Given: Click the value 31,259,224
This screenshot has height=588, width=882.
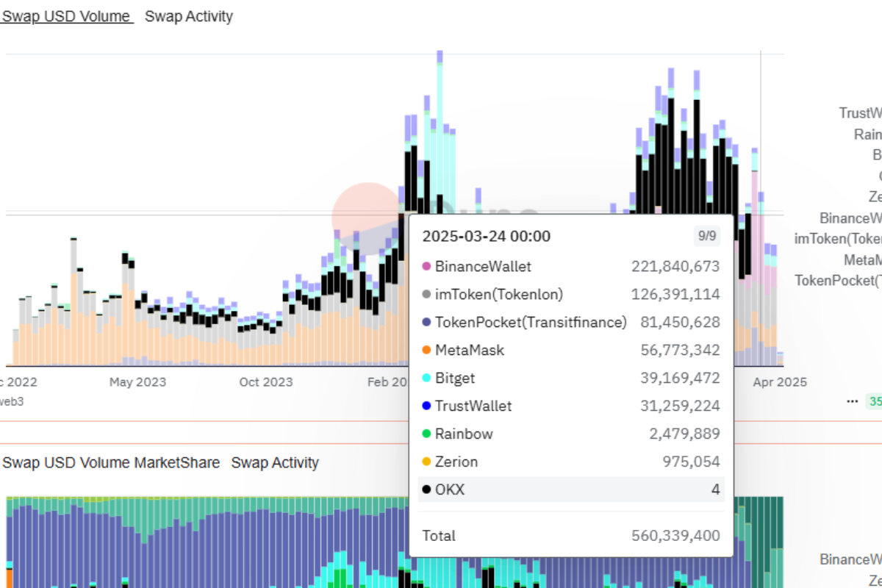Looking at the screenshot, I should [680, 406].
